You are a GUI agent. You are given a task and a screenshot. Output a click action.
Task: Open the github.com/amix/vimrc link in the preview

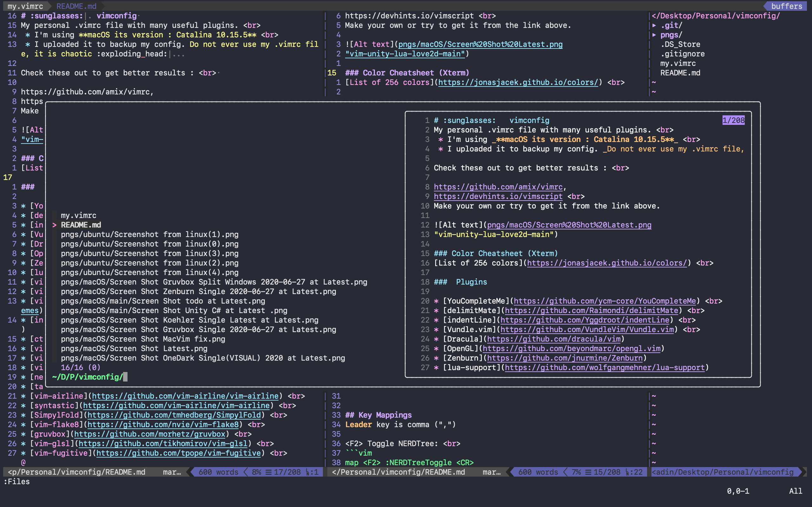point(498,187)
